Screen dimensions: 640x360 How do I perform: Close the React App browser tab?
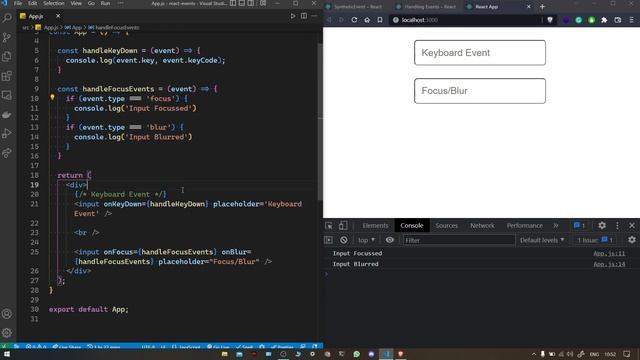point(529,7)
